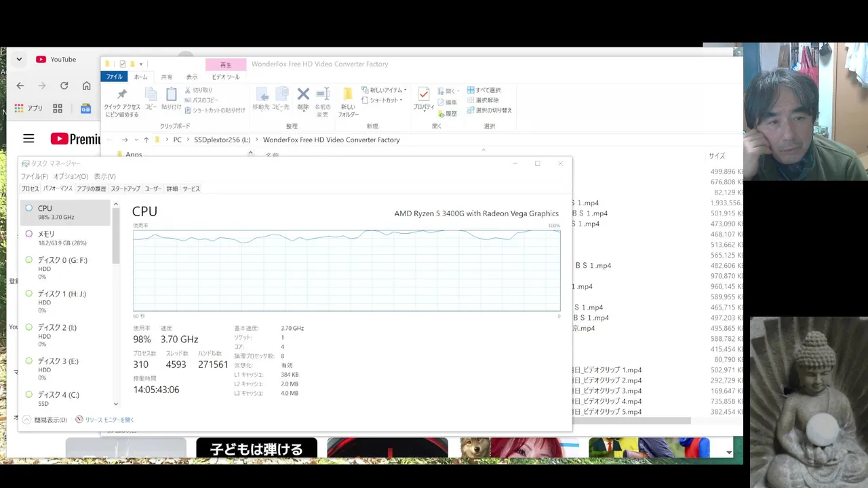The image size is (868, 488).
Task: Click the Apps (アプリ) bookmarks grid icon
Action: [x=19, y=108]
